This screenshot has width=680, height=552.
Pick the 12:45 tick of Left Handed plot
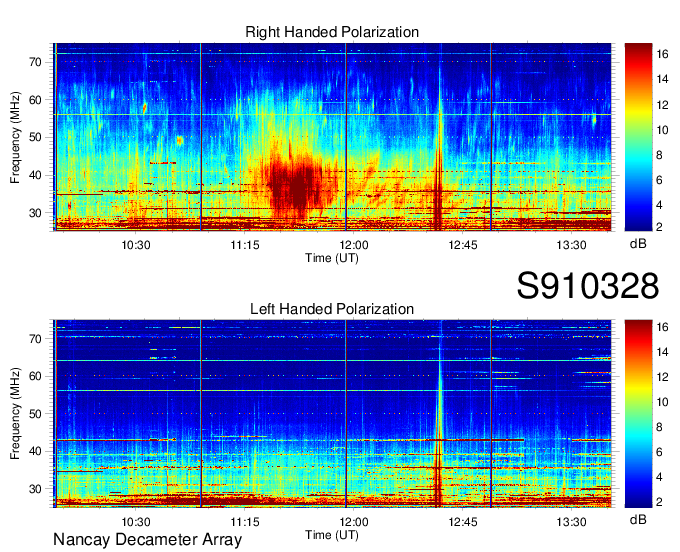(x=463, y=522)
